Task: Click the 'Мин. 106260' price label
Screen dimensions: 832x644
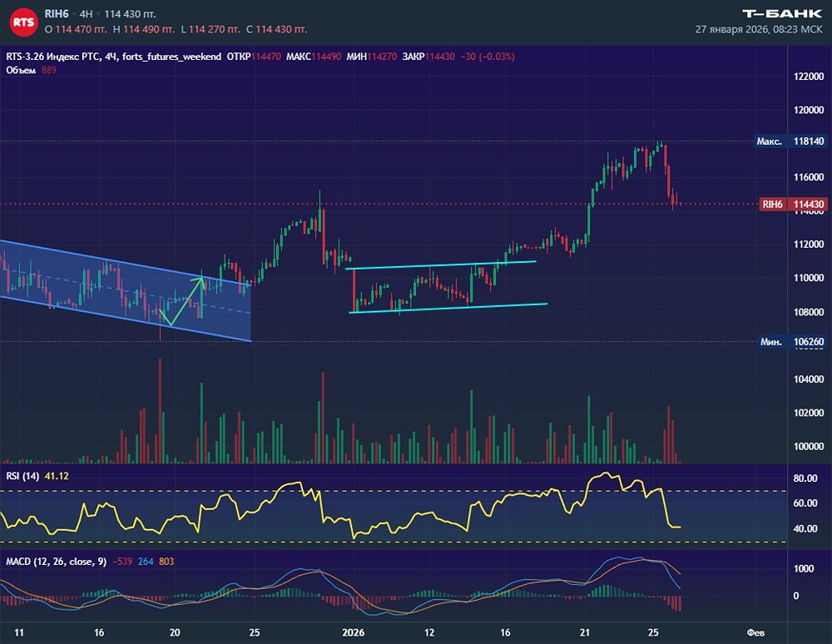Action: point(792,342)
